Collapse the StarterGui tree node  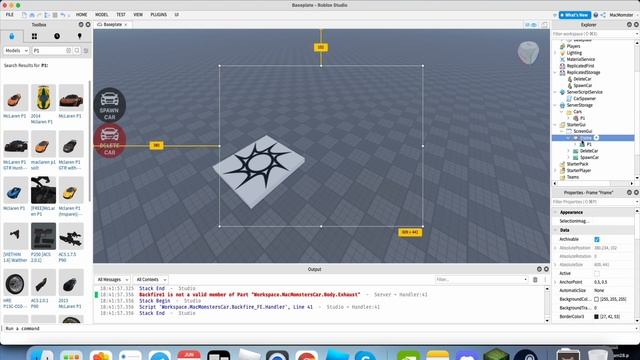555,124
